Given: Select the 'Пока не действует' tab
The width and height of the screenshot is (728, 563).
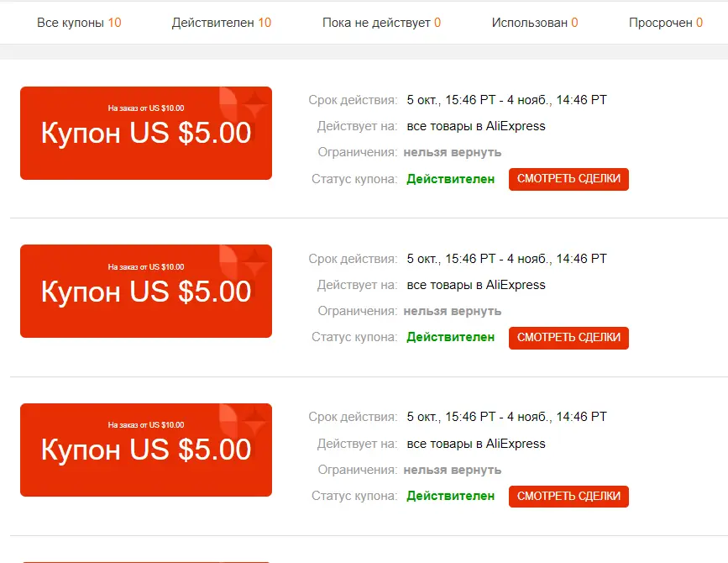Looking at the screenshot, I should (x=381, y=23).
